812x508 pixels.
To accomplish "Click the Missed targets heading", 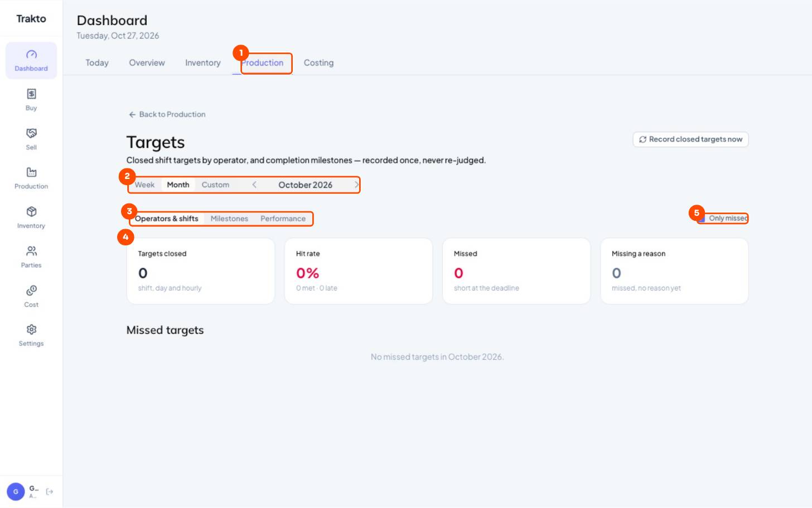I will pos(165,330).
